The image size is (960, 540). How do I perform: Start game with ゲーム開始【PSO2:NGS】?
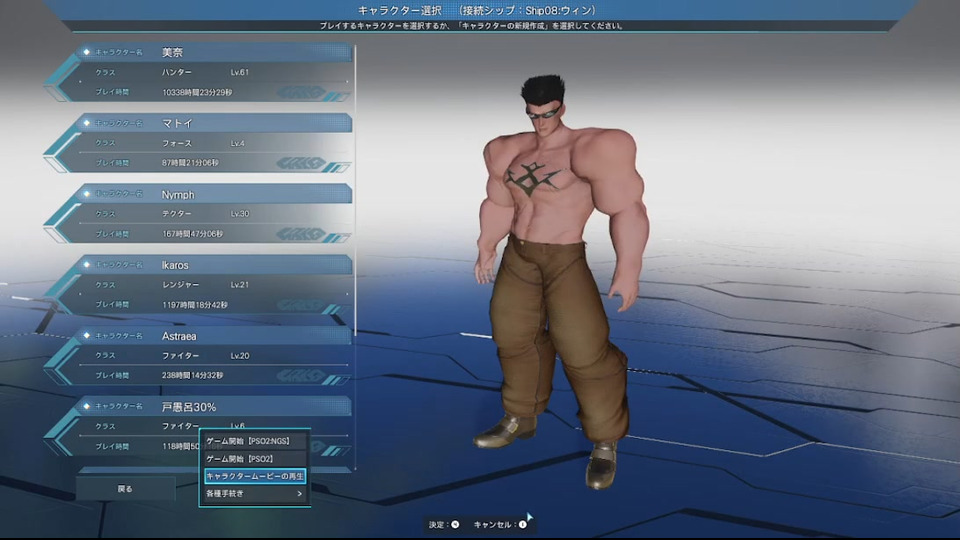[255, 441]
